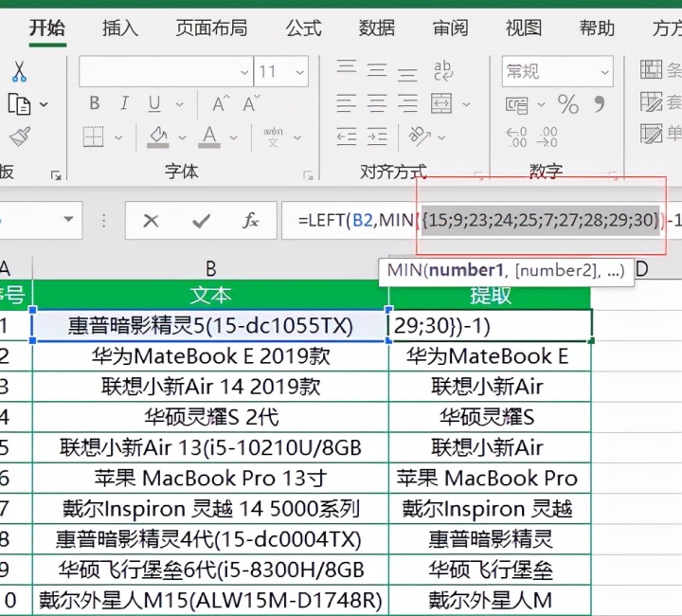Image resolution: width=682 pixels, height=616 pixels.
Task: Apply the fill color bucket
Action: [x=158, y=137]
